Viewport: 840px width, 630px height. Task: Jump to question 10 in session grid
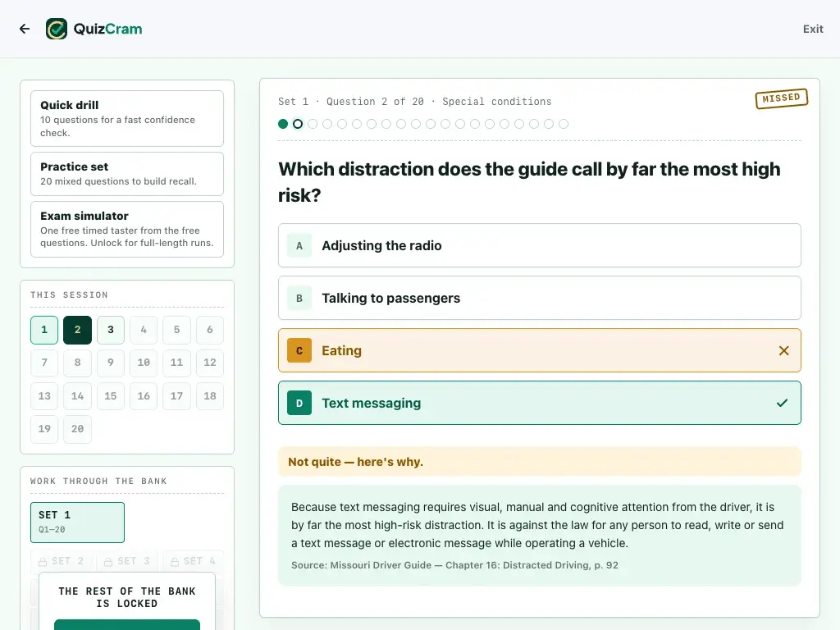(x=144, y=363)
